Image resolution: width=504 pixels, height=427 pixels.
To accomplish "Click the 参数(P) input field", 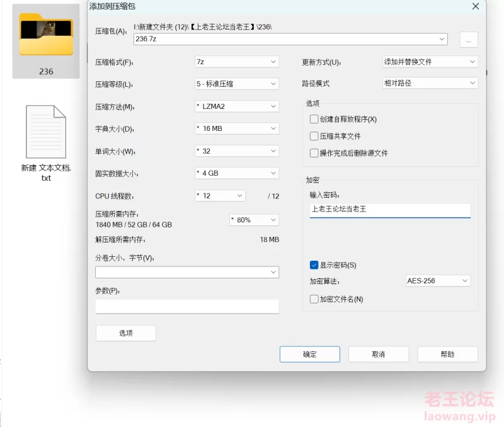I will pos(186,306).
